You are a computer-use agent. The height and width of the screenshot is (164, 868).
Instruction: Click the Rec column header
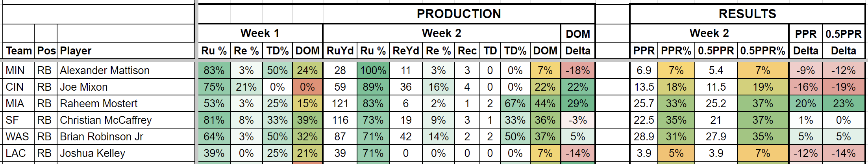(x=467, y=51)
